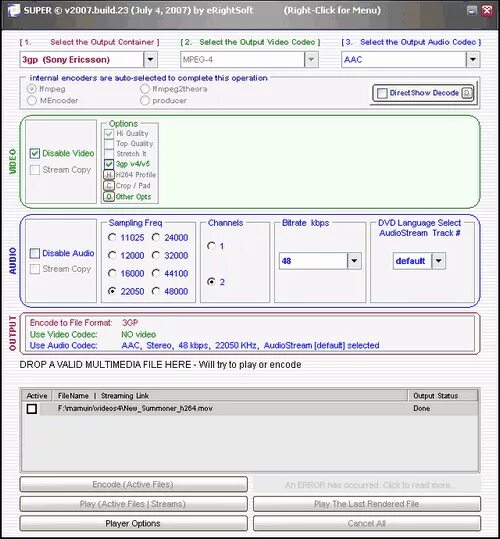Image resolution: width=500 pixels, height=539 pixels.
Task: Toggle the video Stream Copy checkbox
Action: pyautogui.click(x=35, y=170)
